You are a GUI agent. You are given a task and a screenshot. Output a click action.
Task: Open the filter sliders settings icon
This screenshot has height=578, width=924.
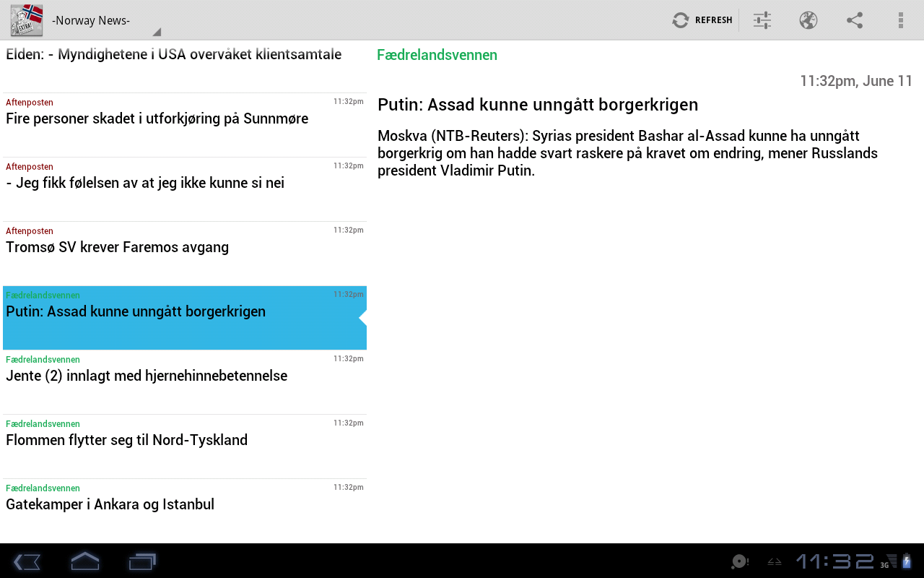coord(762,20)
